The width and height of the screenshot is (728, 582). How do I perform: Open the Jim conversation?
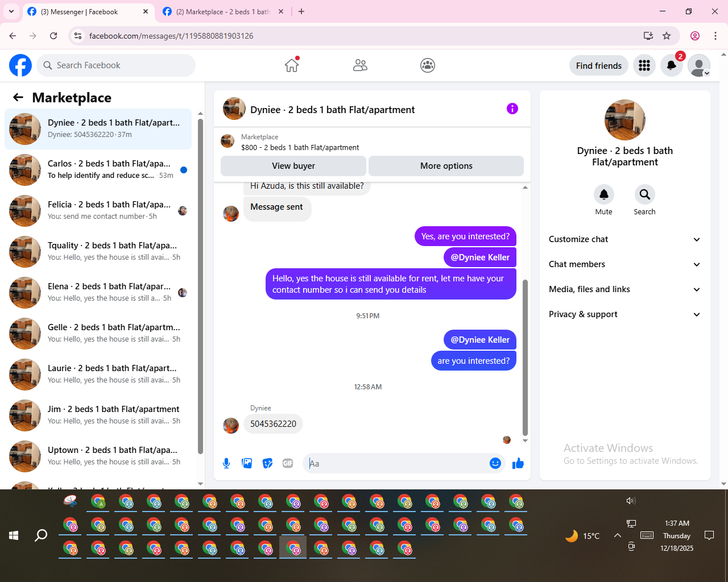[x=98, y=415]
